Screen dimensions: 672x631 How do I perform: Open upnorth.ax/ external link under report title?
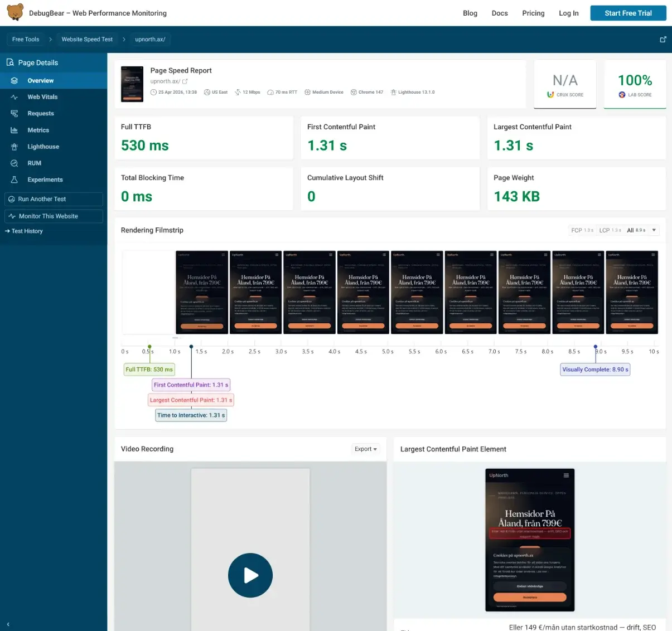[168, 81]
